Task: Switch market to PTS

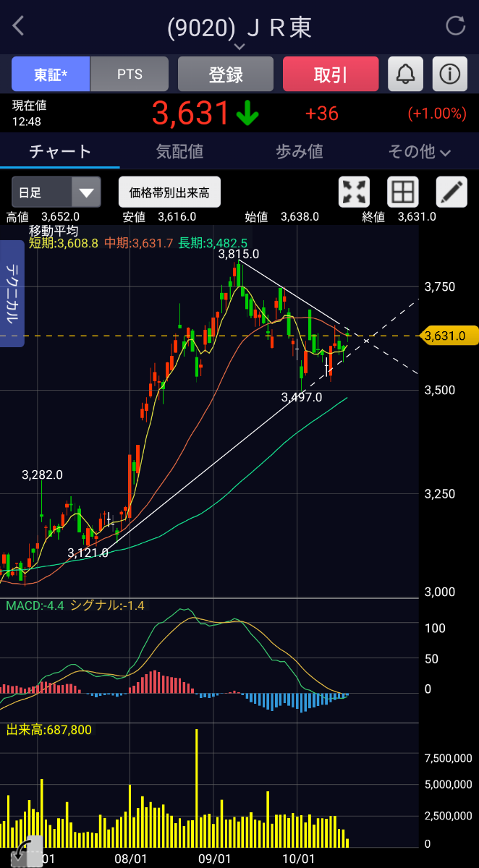Action: 130,74
